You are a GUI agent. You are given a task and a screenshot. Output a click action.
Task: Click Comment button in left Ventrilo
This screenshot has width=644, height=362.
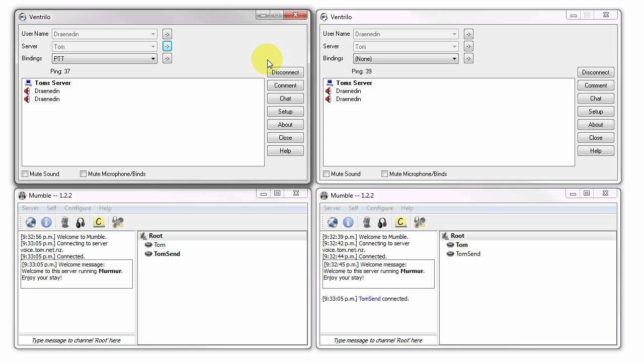[x=285, y=85]
